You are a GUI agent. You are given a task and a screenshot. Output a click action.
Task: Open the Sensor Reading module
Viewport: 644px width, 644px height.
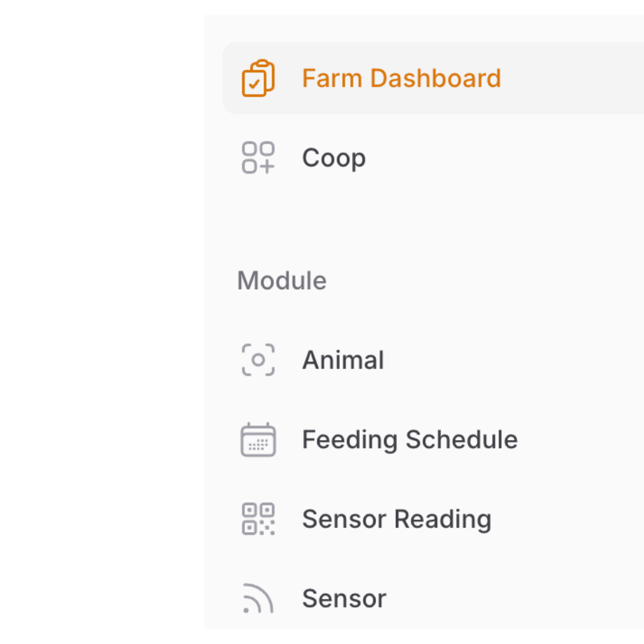(x=397, y=519)
